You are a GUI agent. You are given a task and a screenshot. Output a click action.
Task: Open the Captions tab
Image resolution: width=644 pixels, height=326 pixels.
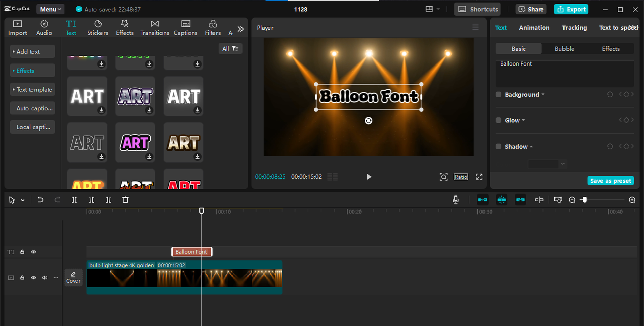(186, 28)
